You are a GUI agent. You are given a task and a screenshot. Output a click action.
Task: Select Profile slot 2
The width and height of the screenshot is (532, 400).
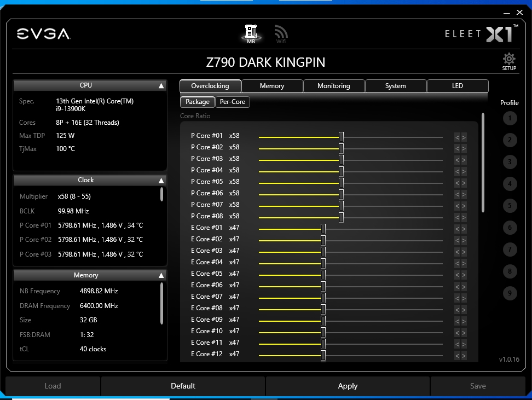tap(510, 140)
